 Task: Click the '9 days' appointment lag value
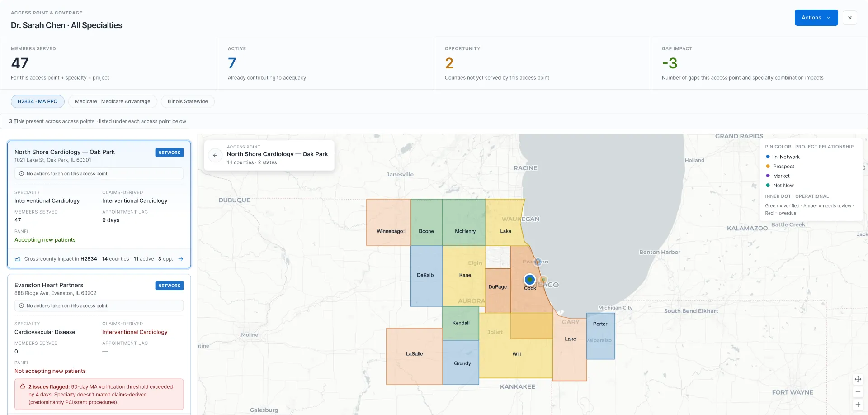111,220
